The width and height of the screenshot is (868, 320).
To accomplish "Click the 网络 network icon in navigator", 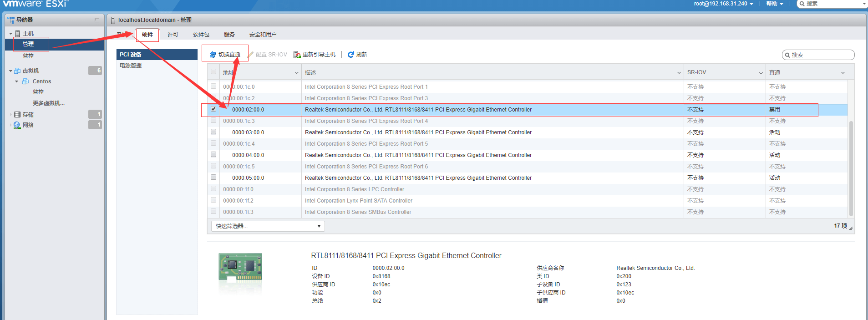I will (x=17, y=125).
